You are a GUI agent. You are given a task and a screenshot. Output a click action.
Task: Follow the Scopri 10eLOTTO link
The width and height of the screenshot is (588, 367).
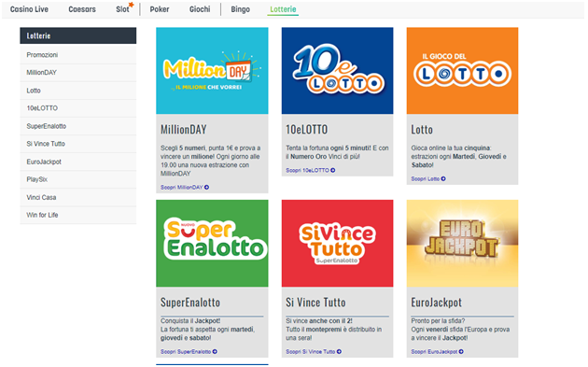pyautogui.click(x=307, y=170)
